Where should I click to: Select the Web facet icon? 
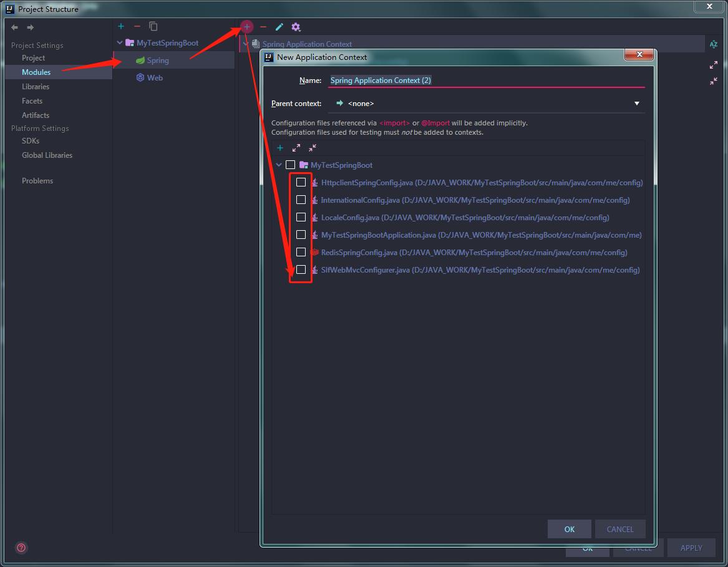click(x=140, y=77)
